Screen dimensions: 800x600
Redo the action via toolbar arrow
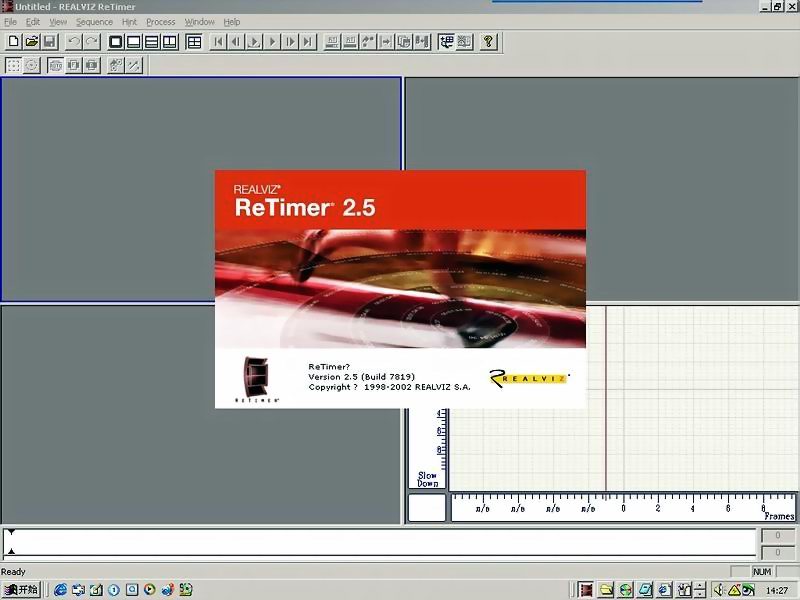click(x=92, y=41)
